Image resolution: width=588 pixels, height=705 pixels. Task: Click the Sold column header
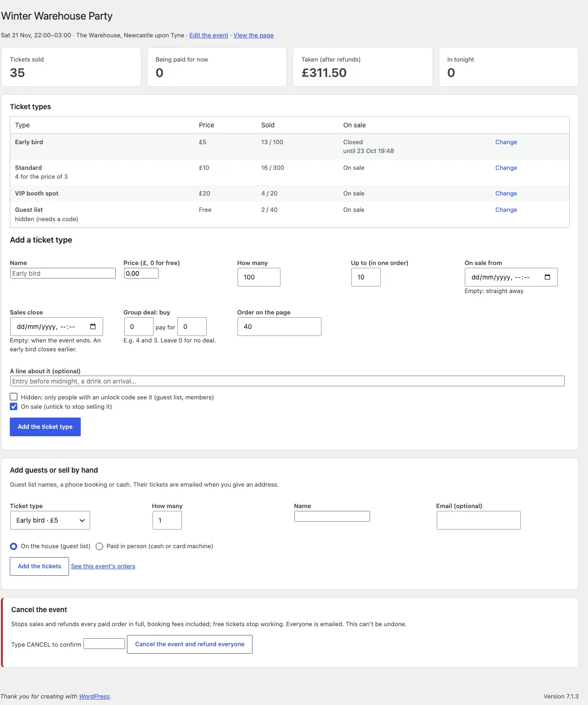point(268,125)
